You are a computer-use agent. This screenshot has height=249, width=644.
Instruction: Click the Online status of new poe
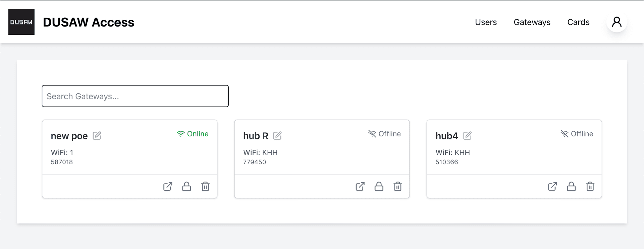[193, 134]
